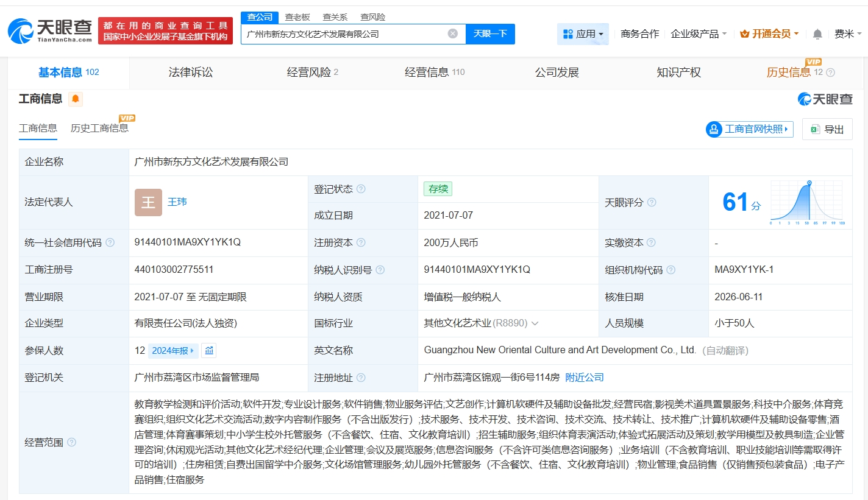This screenshot has width=868, height=500.
Task: Click the 61分 score value
Action: [x=741, y=202]
